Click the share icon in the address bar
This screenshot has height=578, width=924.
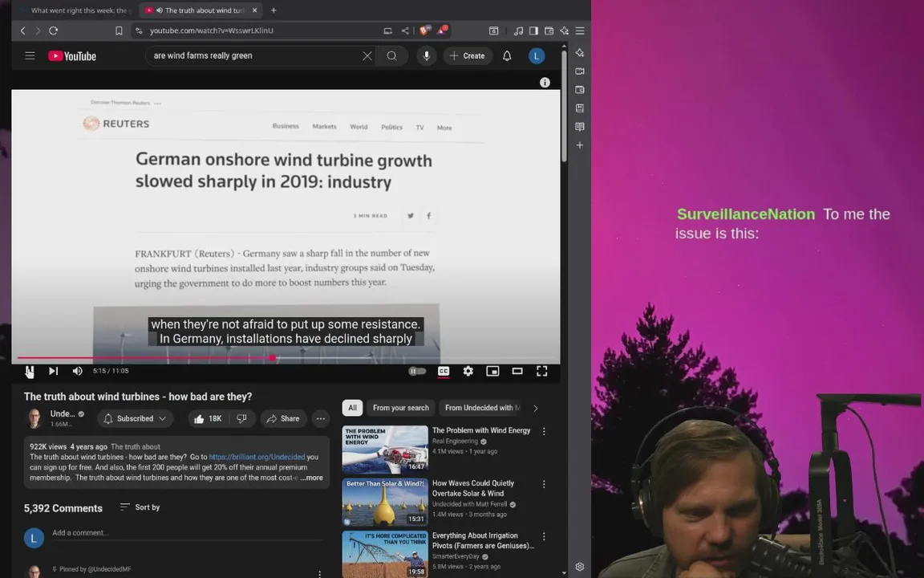405,31
